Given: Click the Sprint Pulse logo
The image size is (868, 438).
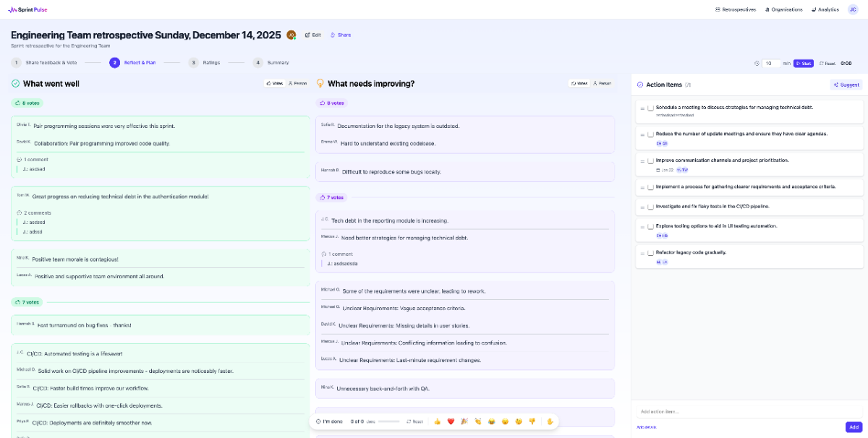Looking at the screenshot, I should tap(27, 9).
